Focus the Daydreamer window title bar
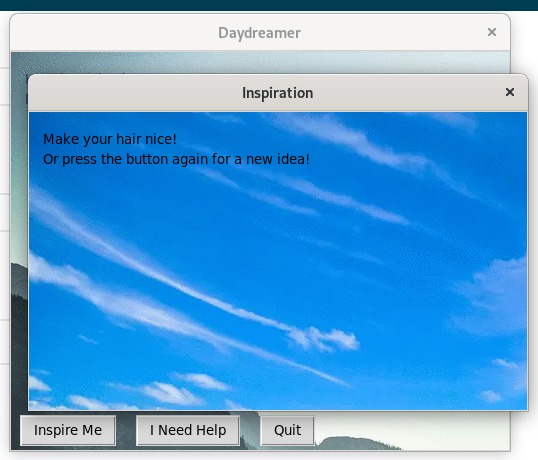 coord(260,33)
